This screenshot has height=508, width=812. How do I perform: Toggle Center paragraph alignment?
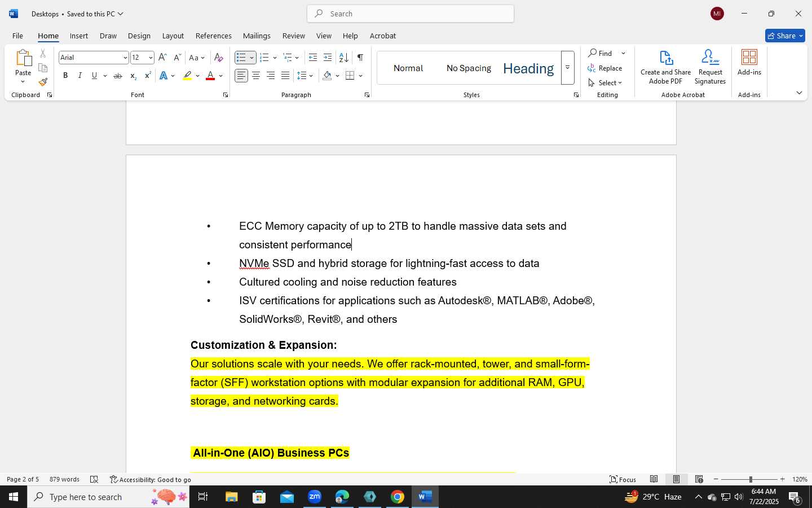(256, 76)
